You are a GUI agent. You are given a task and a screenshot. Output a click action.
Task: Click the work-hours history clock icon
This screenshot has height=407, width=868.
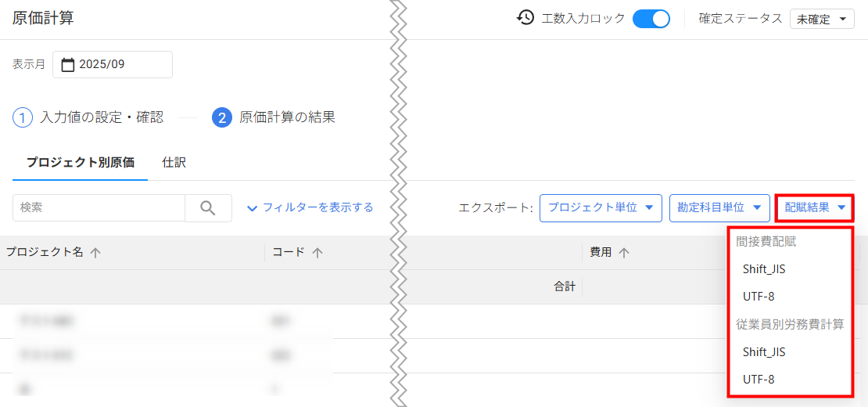(525, 18)
